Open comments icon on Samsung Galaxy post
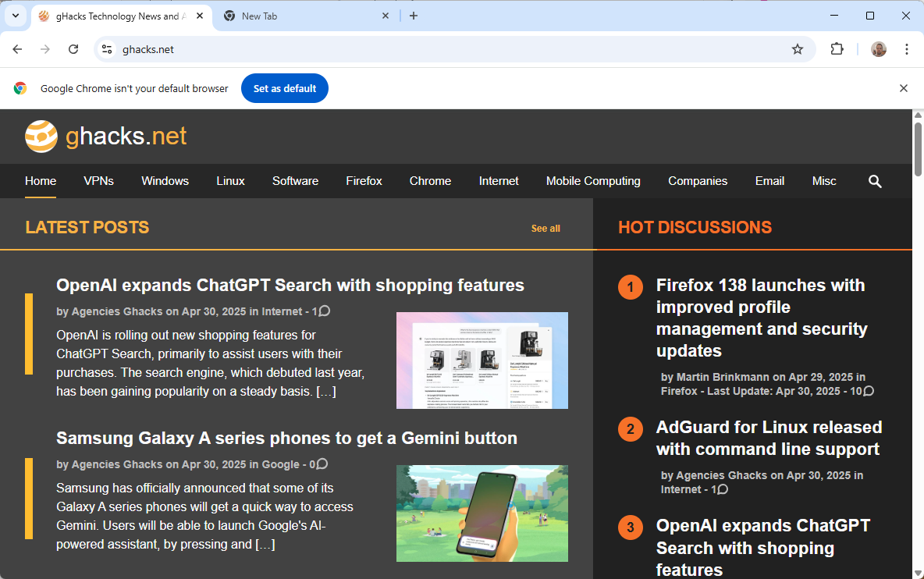The image size is (924, 579). point(322,464)
